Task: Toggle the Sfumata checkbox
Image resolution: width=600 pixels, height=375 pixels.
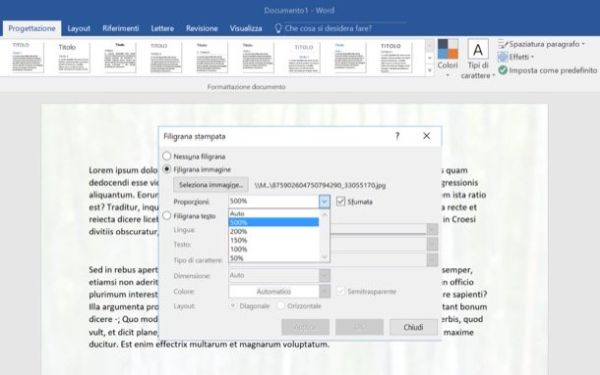Action: tap(354, 202)
